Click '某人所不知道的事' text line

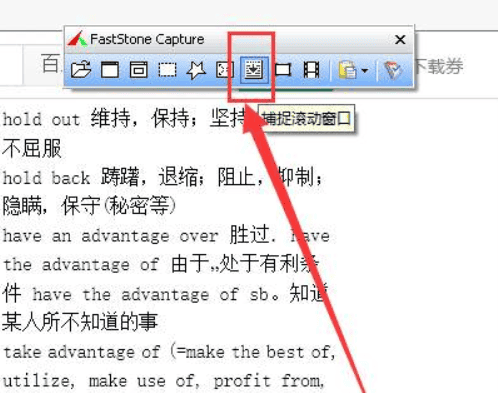click(80, 322)
